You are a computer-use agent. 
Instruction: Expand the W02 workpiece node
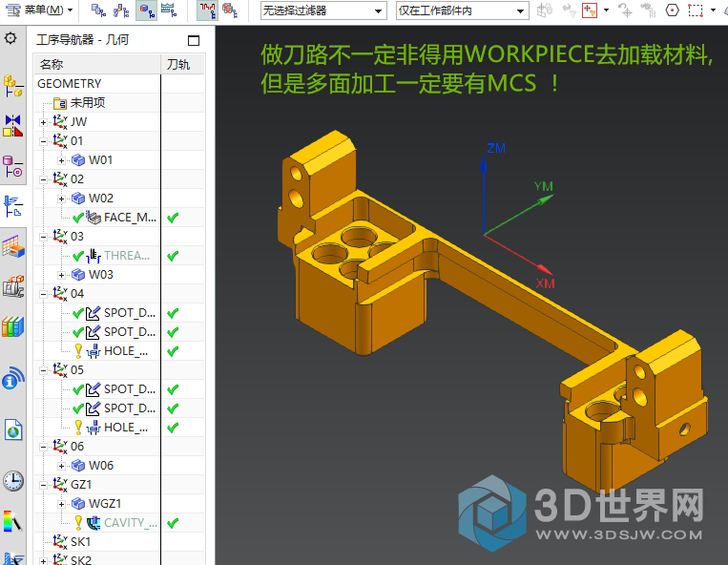click(x=61, y=199)
